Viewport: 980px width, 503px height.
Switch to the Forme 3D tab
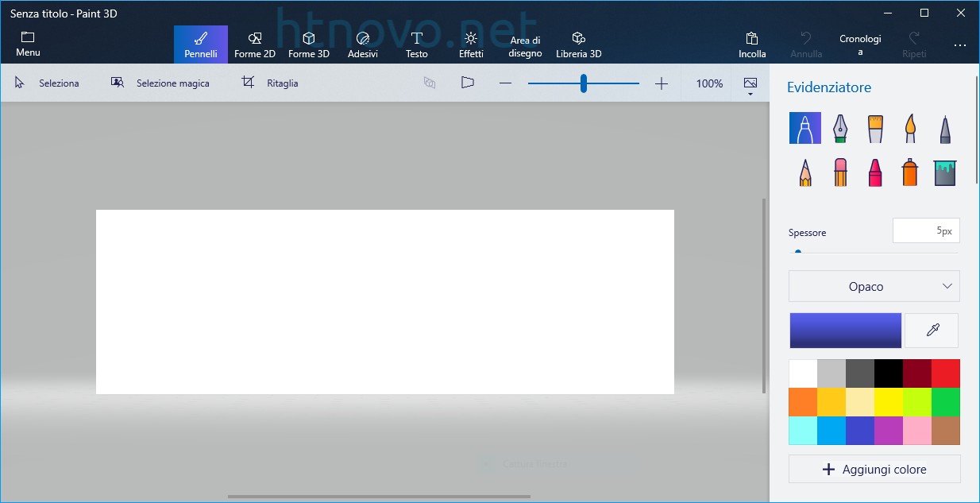coord(309,44)
